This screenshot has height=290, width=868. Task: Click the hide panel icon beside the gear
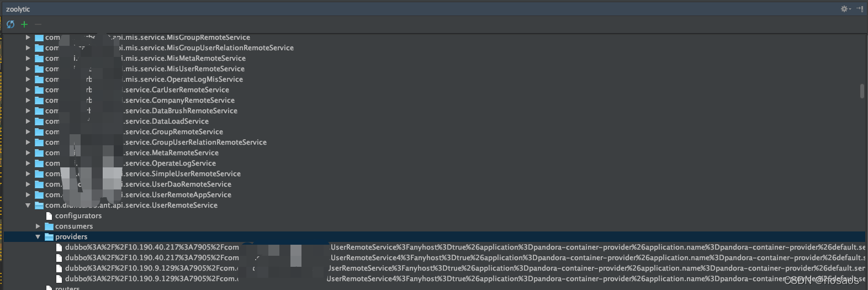[x=860, y=9]
